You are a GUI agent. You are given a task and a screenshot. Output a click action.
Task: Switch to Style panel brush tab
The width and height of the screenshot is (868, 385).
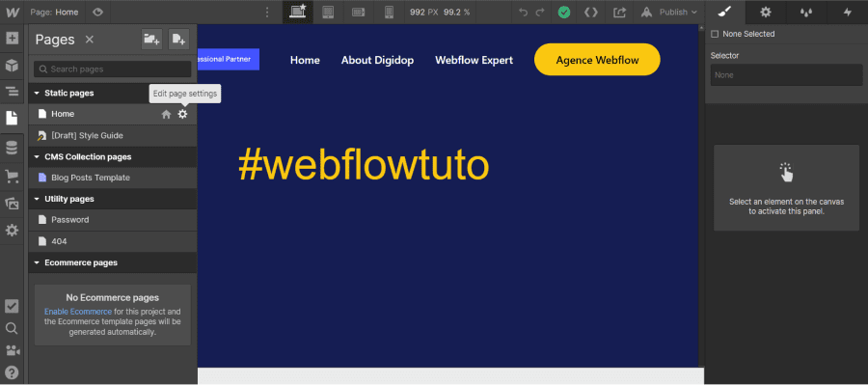tap(725, 12)
